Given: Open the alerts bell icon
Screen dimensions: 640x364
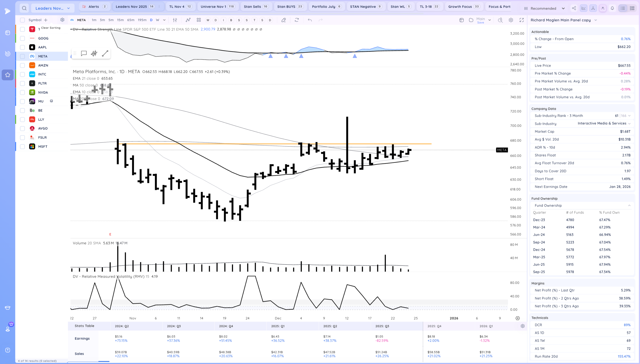Looking at the screenshot, I should pos(612,8).
